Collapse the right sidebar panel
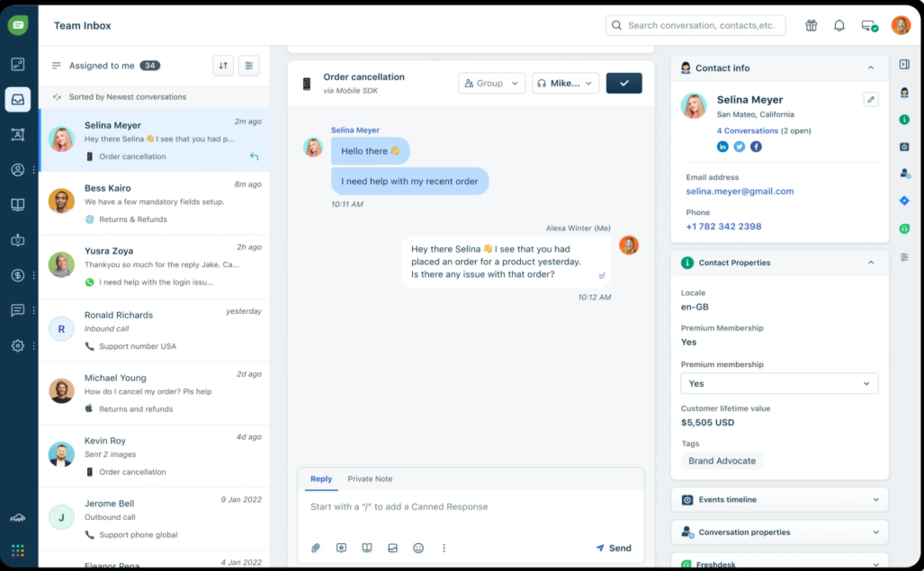This screenshot has width=924, height=571. [904, 65]
